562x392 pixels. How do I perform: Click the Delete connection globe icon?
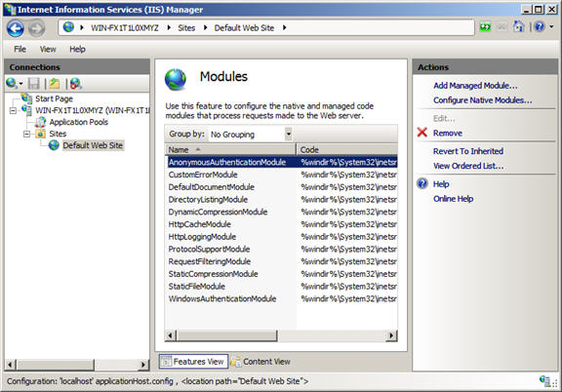(x=76, y=84)
